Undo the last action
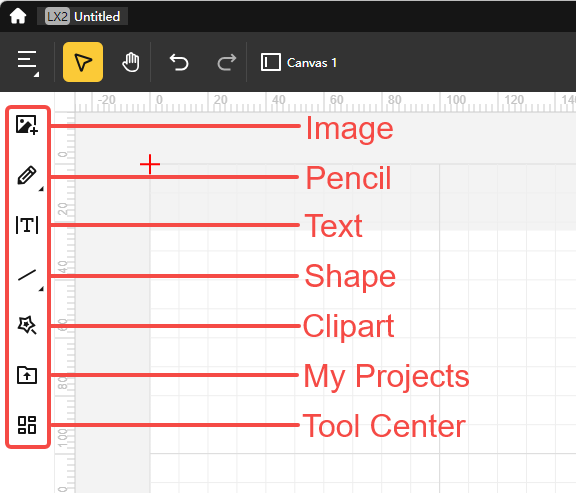 (x=179, y=62)
